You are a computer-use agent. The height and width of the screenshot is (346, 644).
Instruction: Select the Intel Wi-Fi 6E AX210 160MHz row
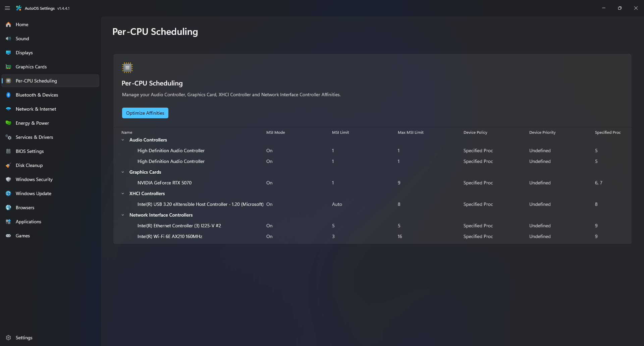click(x=372, y=236)
